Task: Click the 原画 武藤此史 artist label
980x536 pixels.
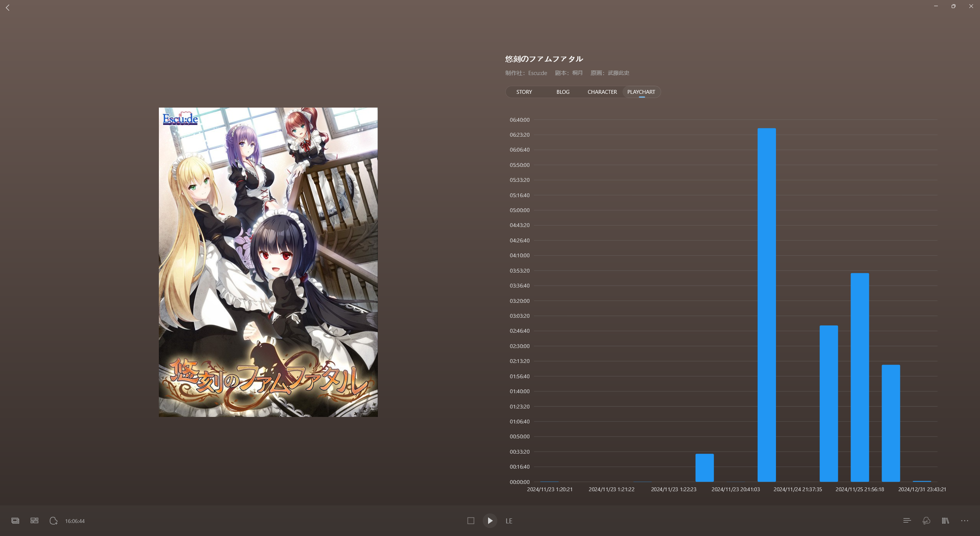Action: 610,73
